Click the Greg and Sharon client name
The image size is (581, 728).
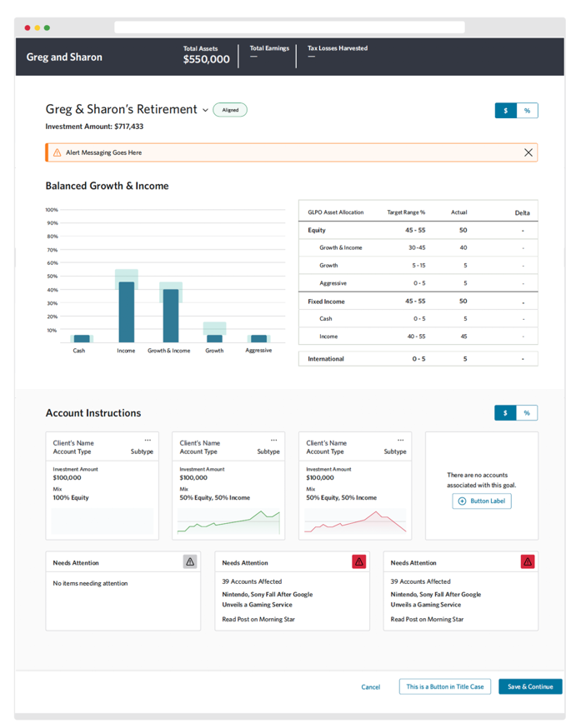point(64,57)
